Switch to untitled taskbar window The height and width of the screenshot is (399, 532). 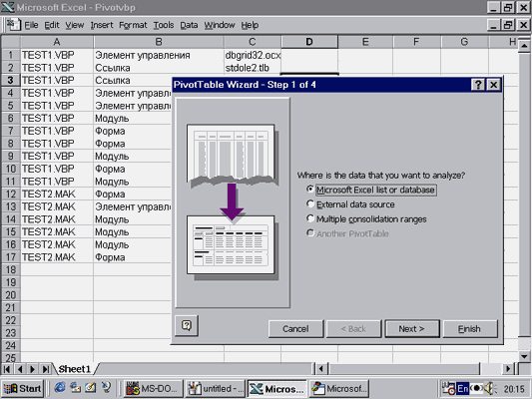(x=216, y=388)
